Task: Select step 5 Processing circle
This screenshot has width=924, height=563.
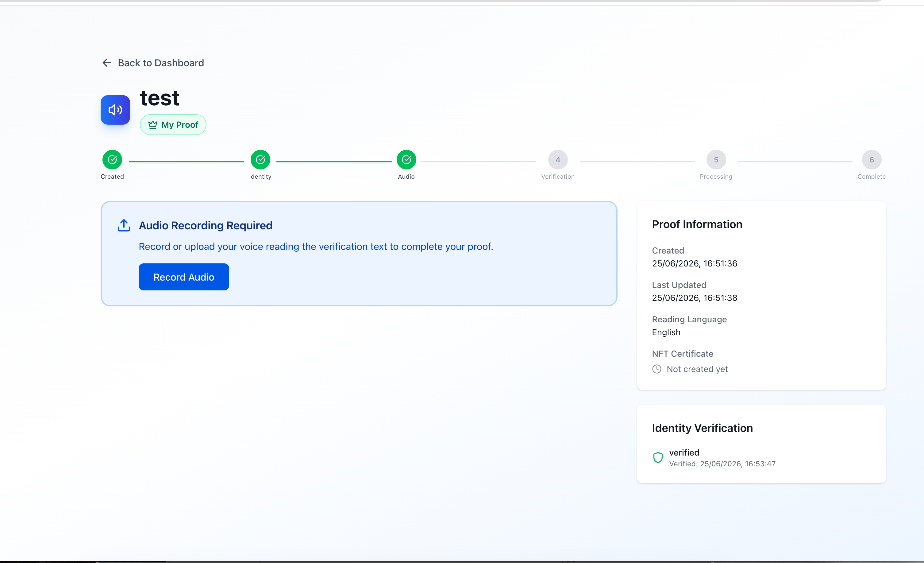Action: [716, 160]
